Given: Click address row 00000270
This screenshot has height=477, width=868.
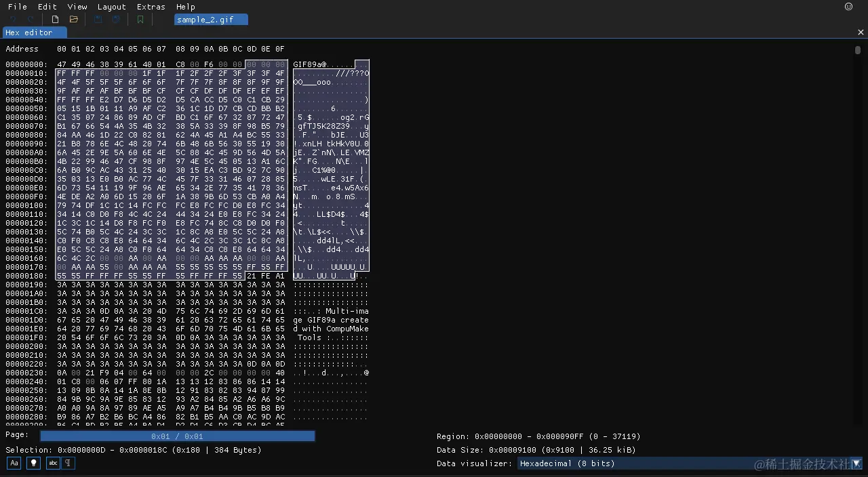Looking at the screenshot, I should [x=27, y=408].
